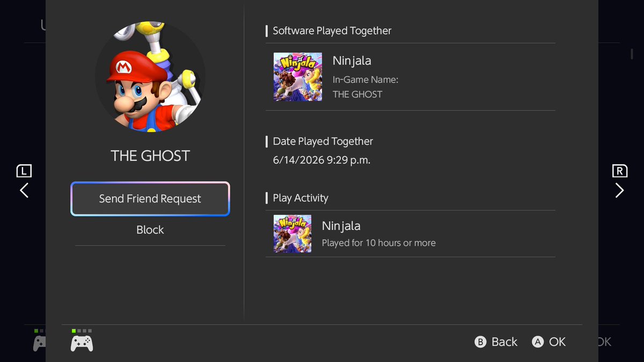This screenshot has width=644, height=362.
Task: Click the B button icon
Action: [x=480, y=342]
